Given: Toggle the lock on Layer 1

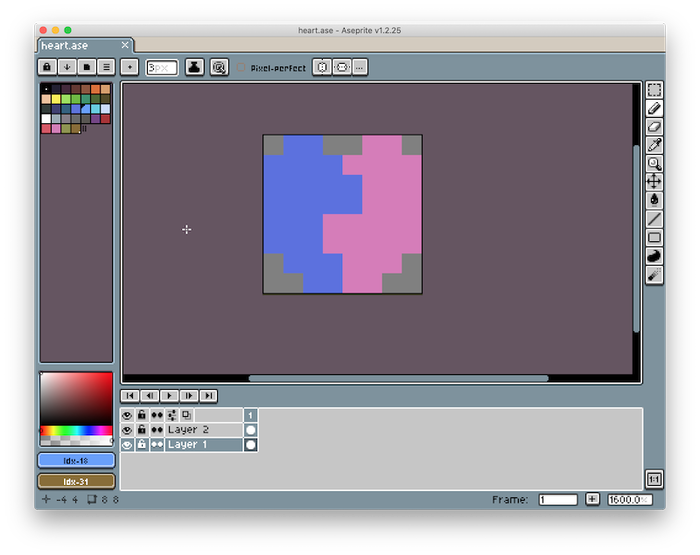Looking at the screenshot, I should click(142, 444).
